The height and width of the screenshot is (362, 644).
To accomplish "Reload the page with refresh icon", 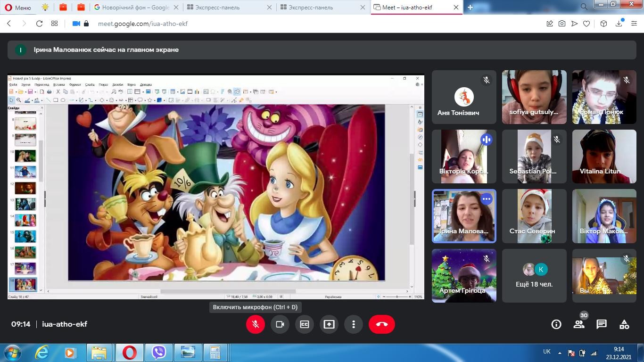I will [40, 24].
